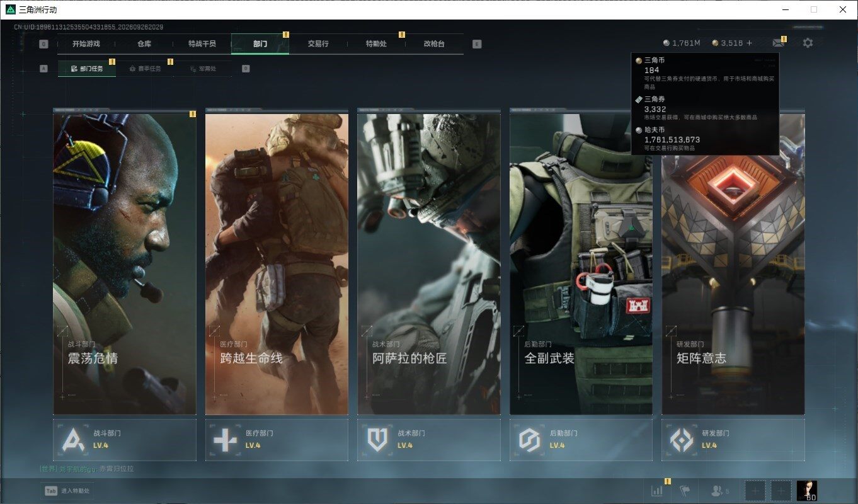The image size is (858, 504).
Task: Open the 仓库 tab
Action: (144, 44)
